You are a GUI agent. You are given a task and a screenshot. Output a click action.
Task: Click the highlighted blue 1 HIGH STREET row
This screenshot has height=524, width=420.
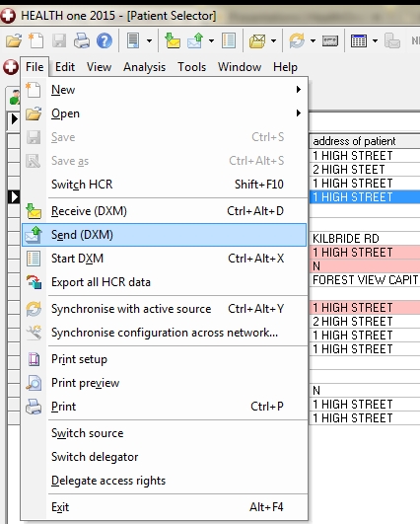365,196
